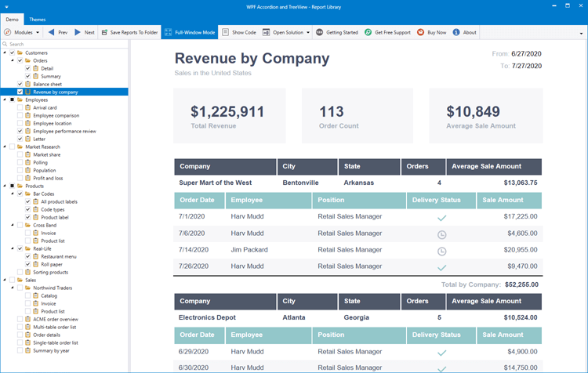Screen dimensions: 588x373
Task: Click Get Free Support icon
Action: tap(368, 33)
